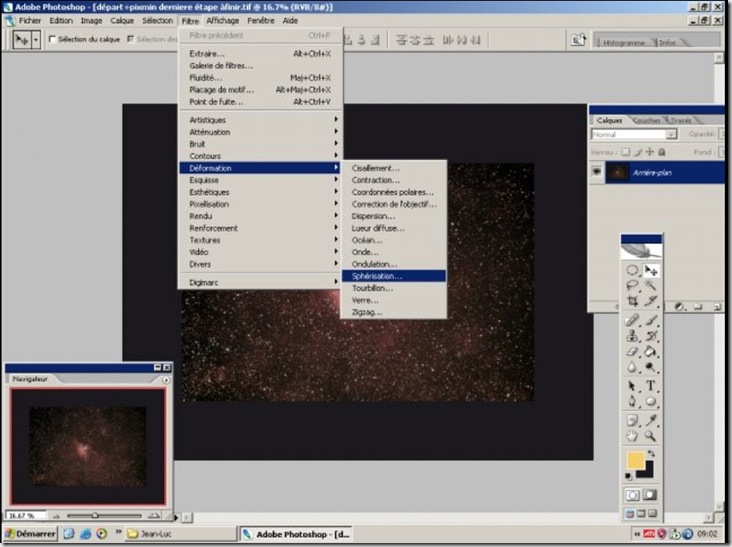Select the Lasso tool
The image size is (732, 547).
[x=633, y=285]
